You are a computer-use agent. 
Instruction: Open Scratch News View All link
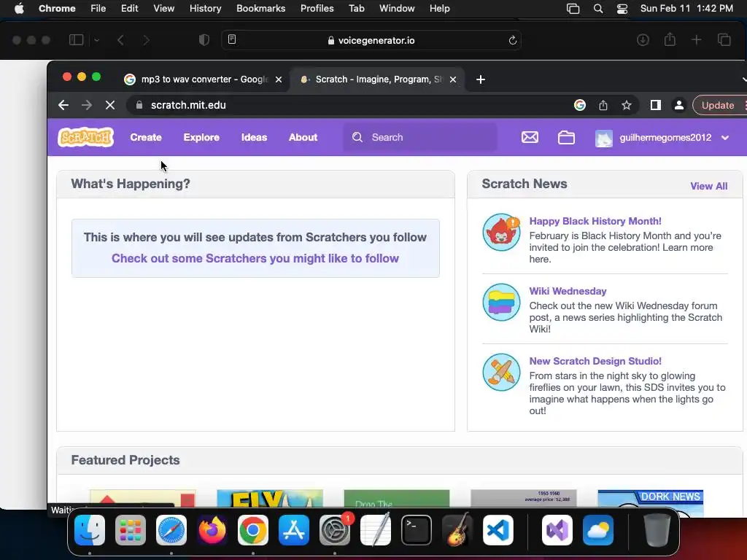click(x=709, y=186)
